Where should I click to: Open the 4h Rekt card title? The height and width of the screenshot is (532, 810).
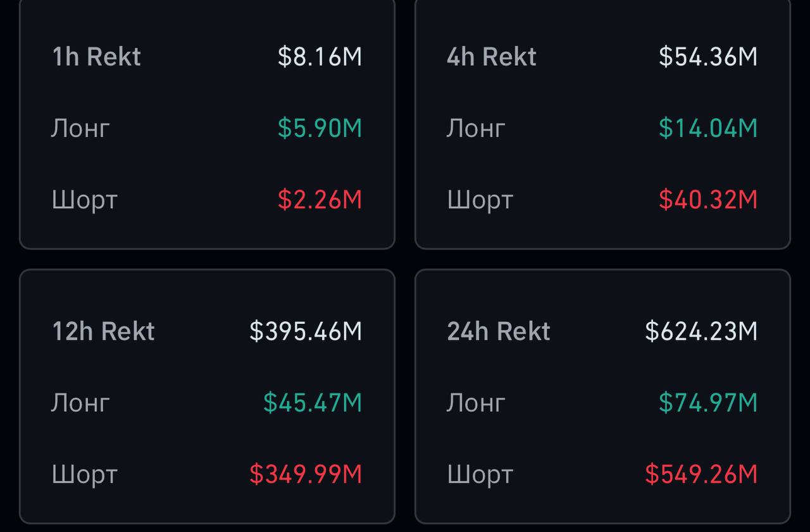pos(492,57)
